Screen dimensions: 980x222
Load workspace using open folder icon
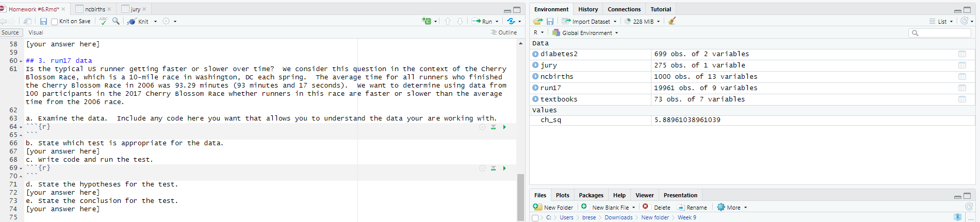538,21
